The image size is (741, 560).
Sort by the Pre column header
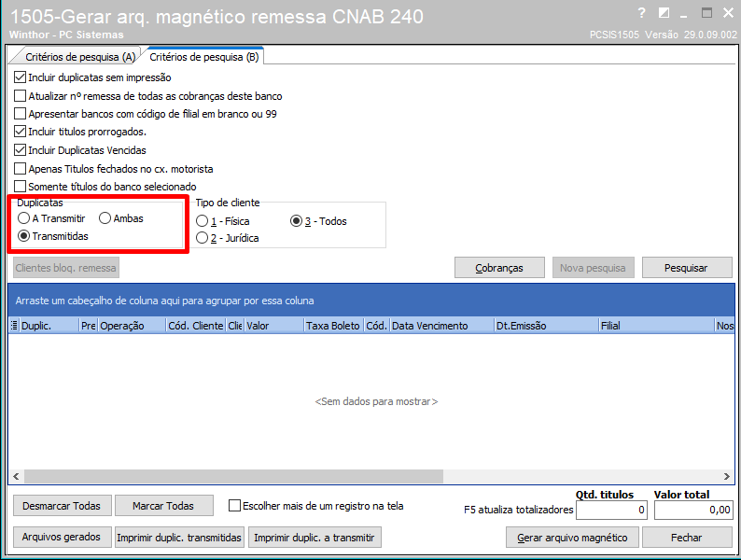89,326
